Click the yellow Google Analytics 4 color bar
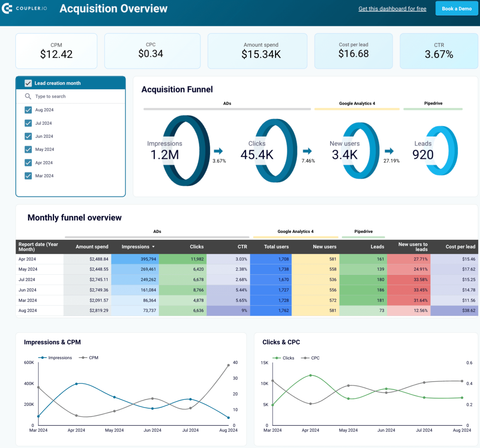This screenshot has width=480, height=448. pyautogui.click(x=357, y=108)
